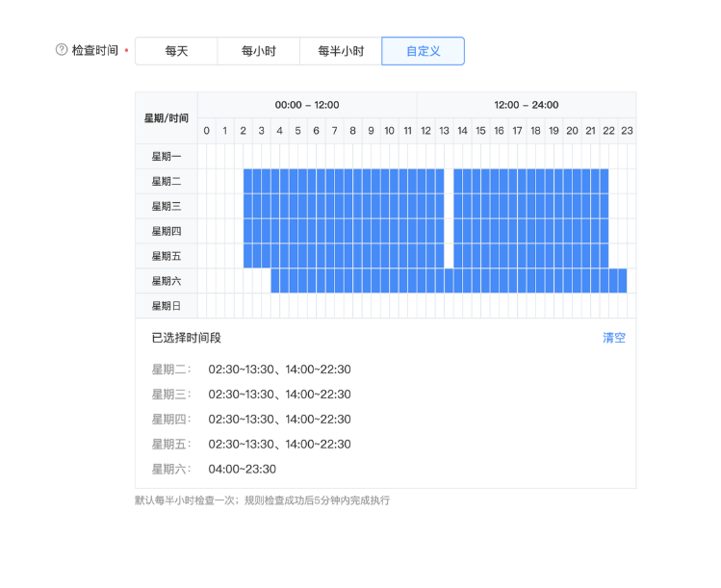Click the hour 6 column header
The height and width of the screenshot is (588, 721).
pos(317,131)
